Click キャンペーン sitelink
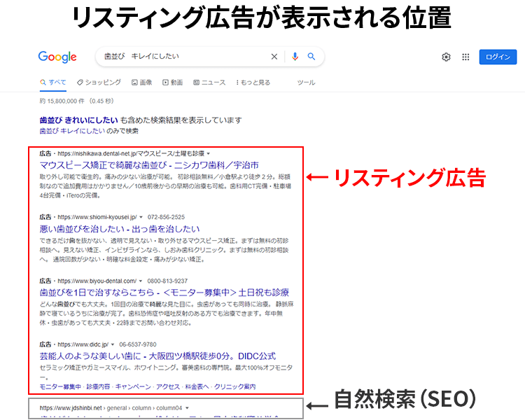The height and width of the screenshot is (420, 525). pos(133,387)
